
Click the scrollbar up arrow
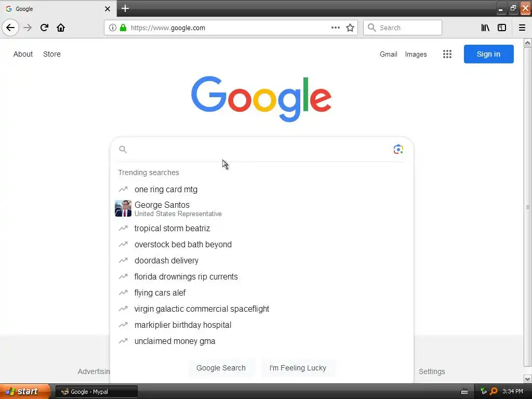pyautogui.click(x=527, y=43)
